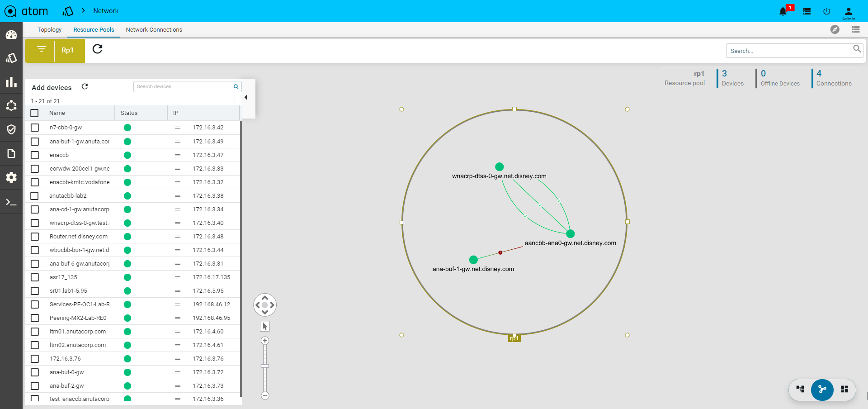Image resolution: width=868 pixels, height=409 pixels.
Task: Click the zoom in plus button
Action: [x=265, y=341]
